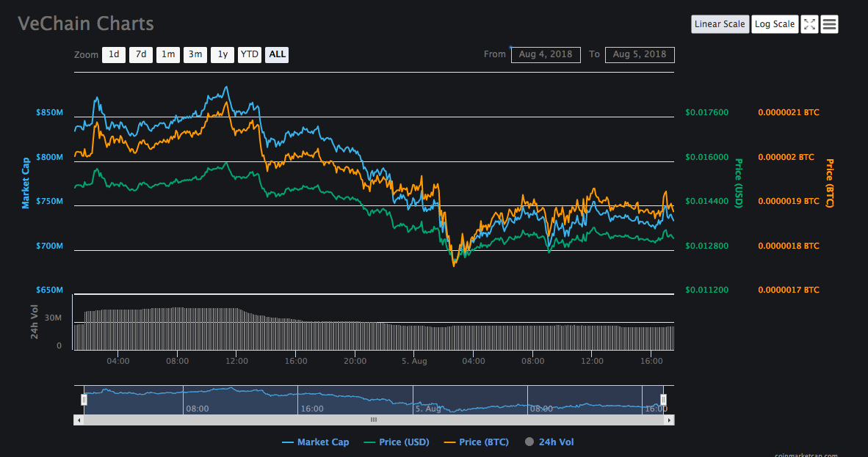Click the $0.017600 price axis label
868x457 pixels.
pos(707,112)
